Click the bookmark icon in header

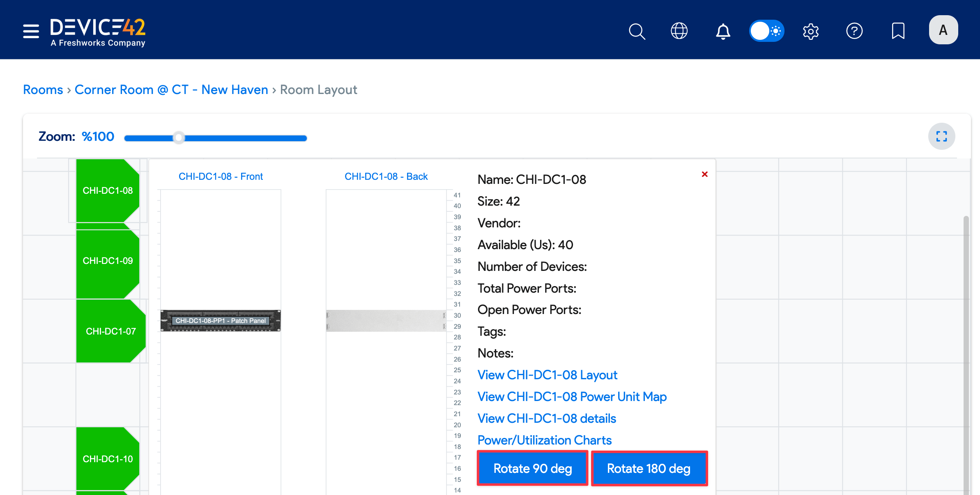(x=898, y=31)
